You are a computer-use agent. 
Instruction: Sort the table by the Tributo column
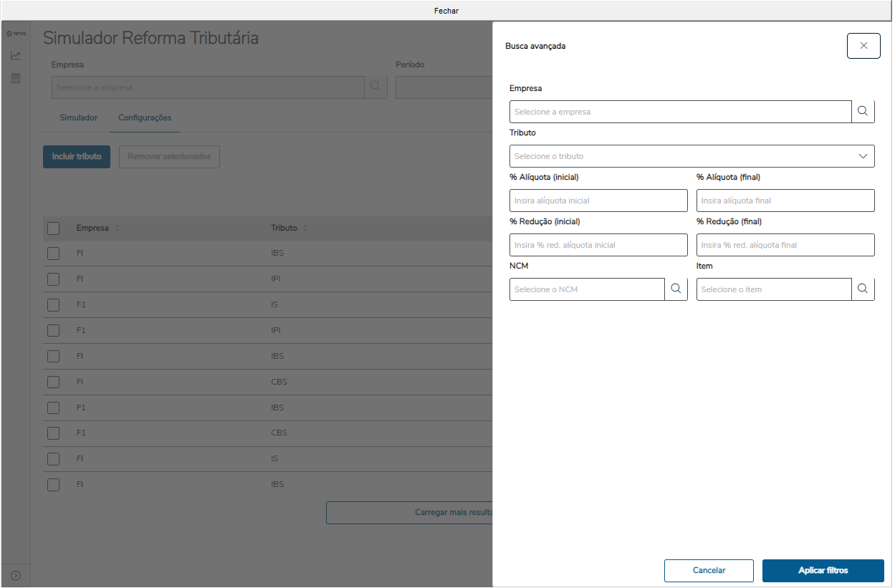tap(305, 228)
